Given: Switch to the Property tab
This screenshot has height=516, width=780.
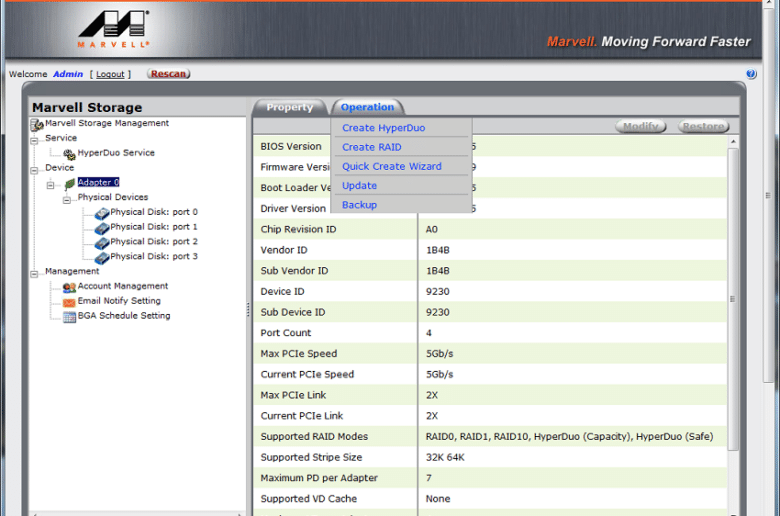Looking at the screenshot, I should [x=290, y=107].
